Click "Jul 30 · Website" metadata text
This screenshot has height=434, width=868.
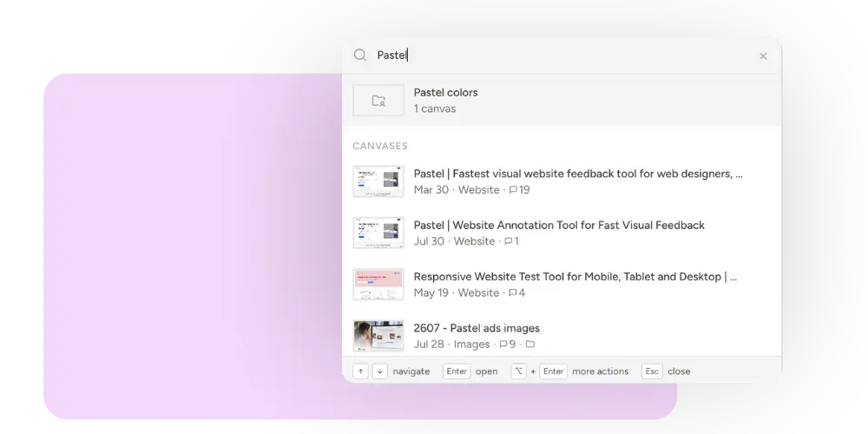pyautogui.click(x=455, y=241)
